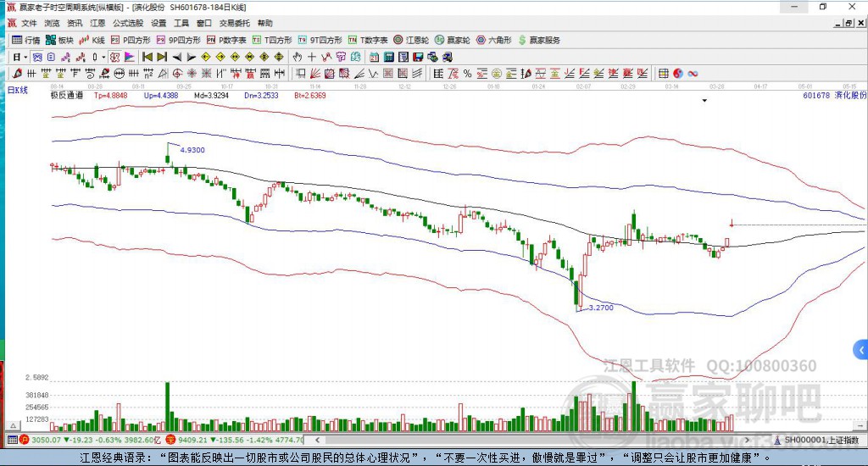Viewport: 868px width, 466px height.
Task: Click the infinity symbol tool icon
Action: [693, 74]
